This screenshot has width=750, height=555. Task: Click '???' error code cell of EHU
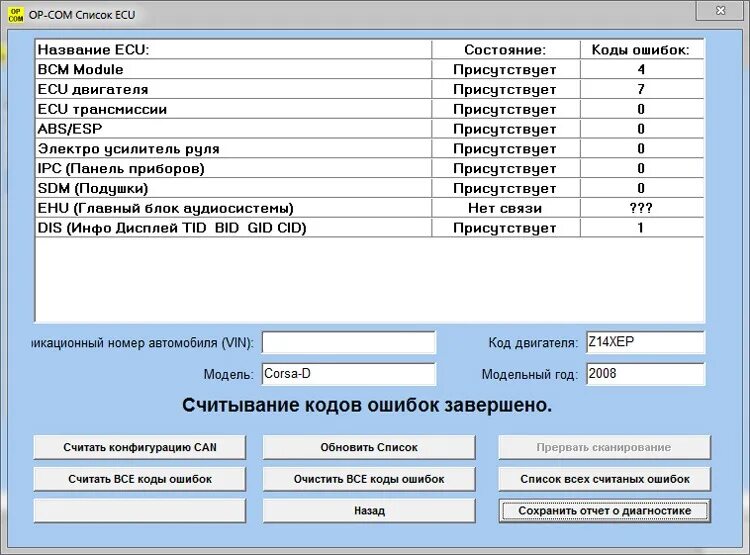point(641,208)
